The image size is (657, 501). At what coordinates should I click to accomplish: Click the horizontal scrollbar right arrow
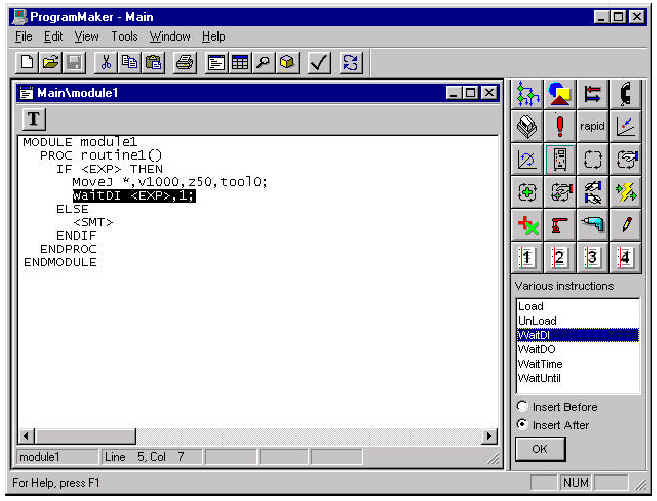(x=489, y=436)
